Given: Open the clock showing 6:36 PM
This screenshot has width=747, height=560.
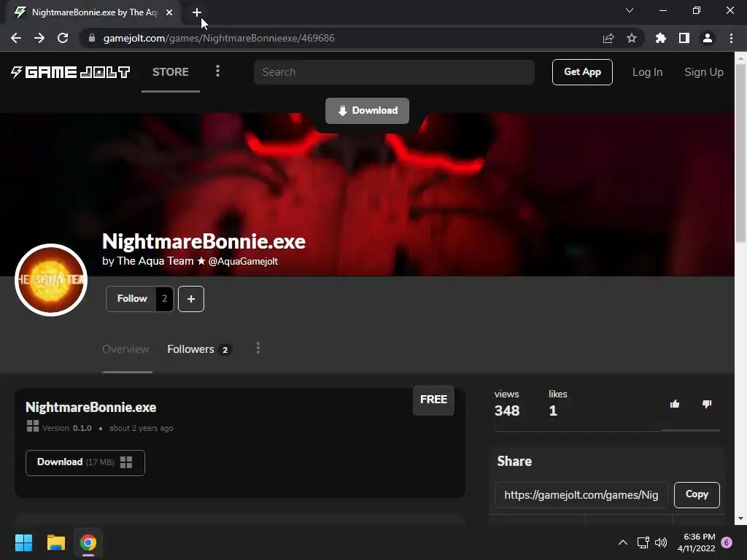Looking at the screenshot, I should (x=697, y=542).
